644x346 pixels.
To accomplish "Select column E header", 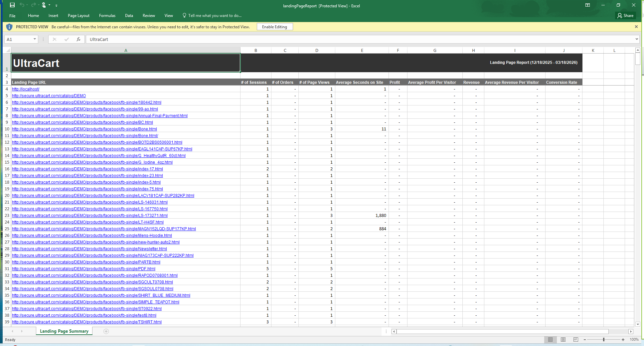I will (x=362, y=50).
